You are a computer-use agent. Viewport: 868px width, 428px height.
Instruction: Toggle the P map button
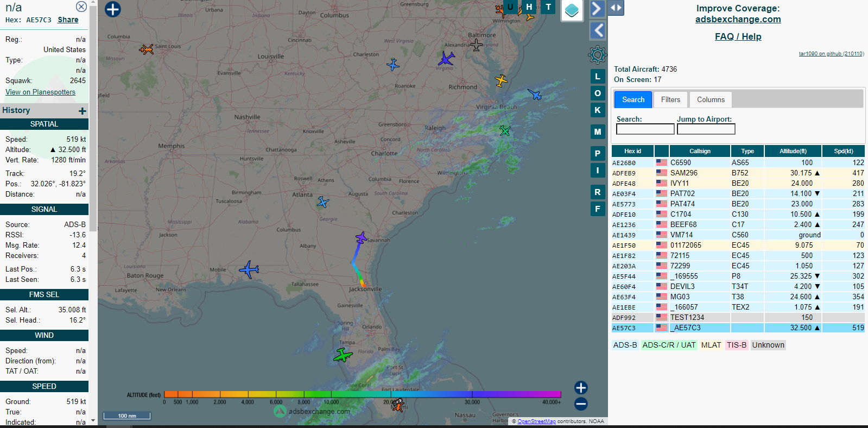coord(598,154)
